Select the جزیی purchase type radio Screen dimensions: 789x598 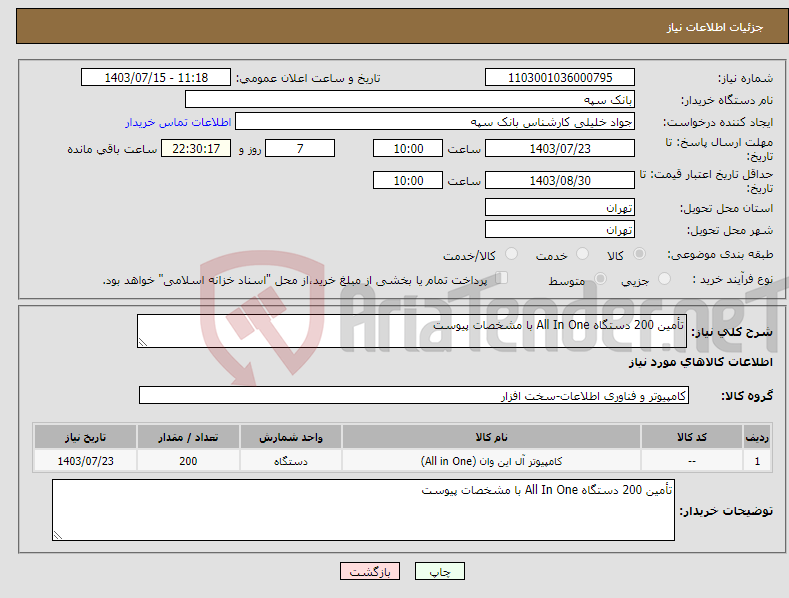(x=664, y=279)
